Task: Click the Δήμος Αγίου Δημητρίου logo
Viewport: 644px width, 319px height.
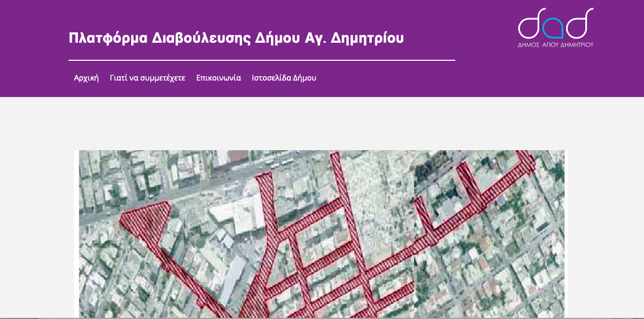Action: (555, 27)
